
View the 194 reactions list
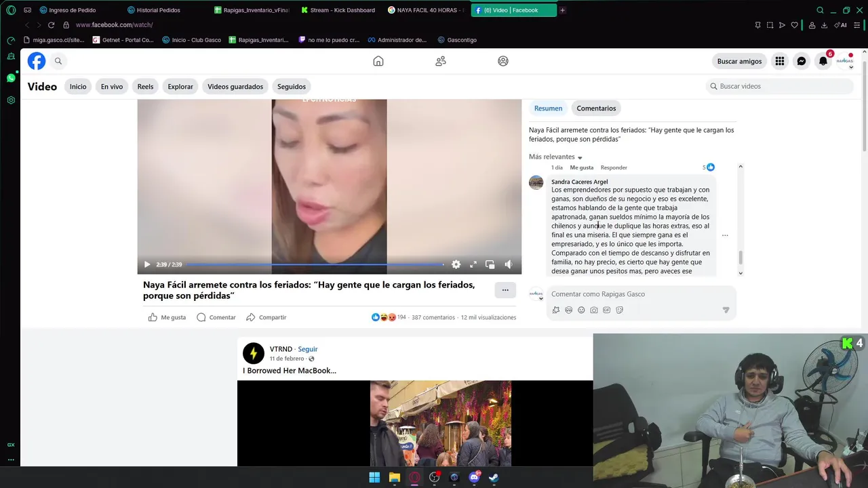[389, 317]
